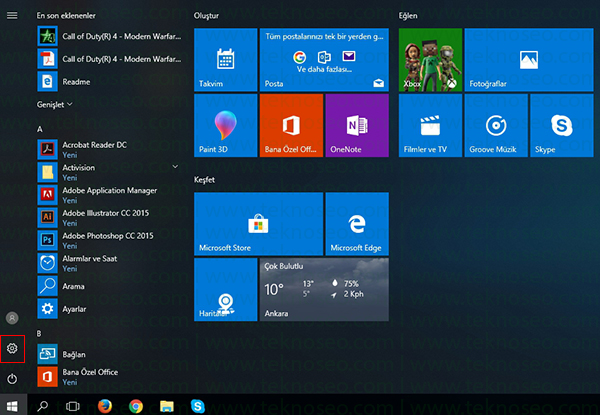Open the Filmler ve TV tile

point(430,125)
